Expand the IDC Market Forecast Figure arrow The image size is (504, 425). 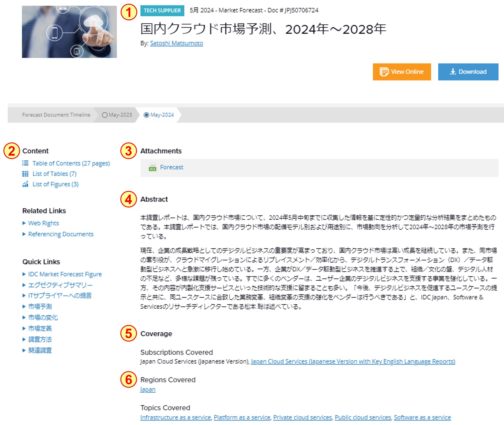tap(24, 274)
